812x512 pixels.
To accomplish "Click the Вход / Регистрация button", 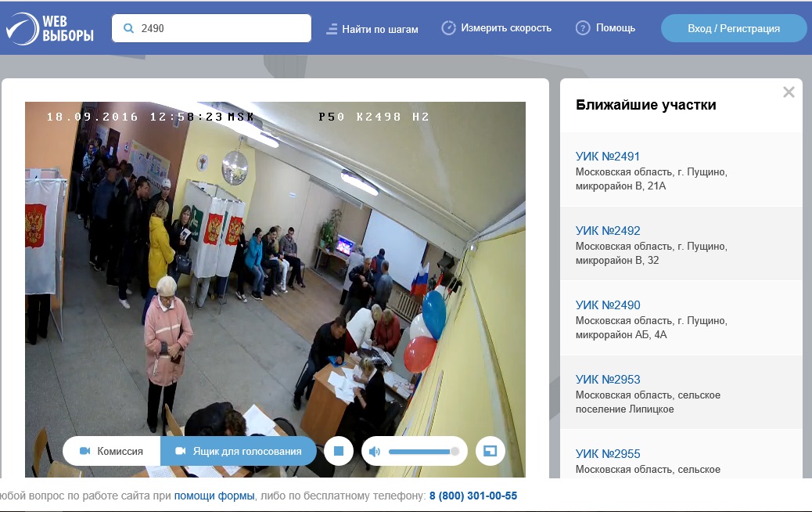I will pos(733,28).
